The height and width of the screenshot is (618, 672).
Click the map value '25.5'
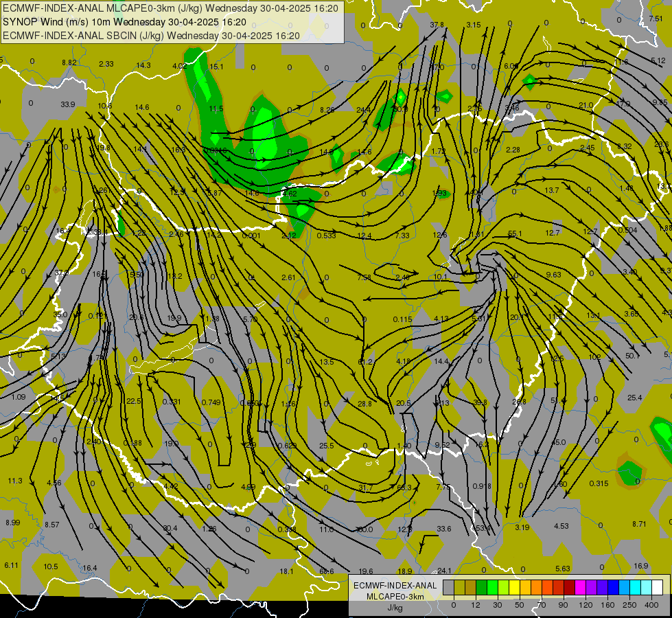tap(327, 446)
